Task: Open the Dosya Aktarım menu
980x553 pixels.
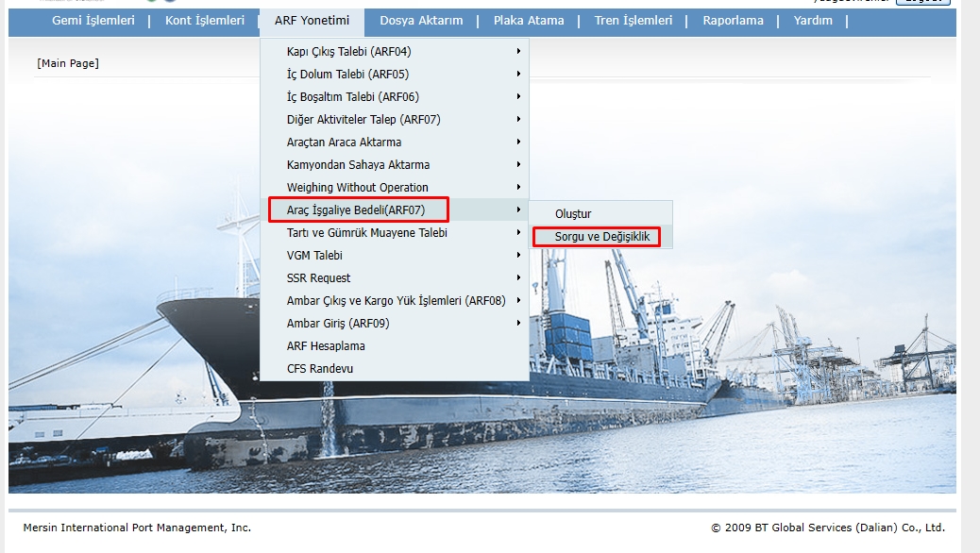Action: [x=421, y=21]
